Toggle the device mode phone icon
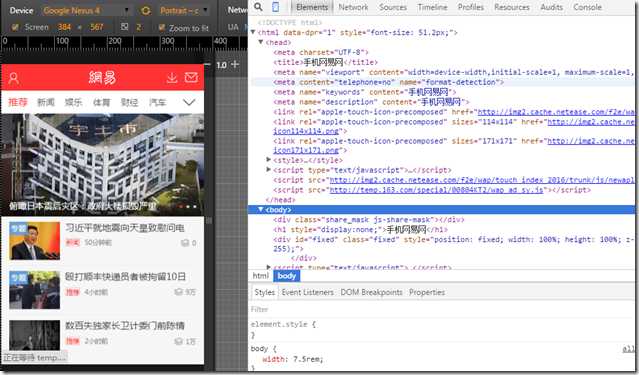This screenshot has height=375, width=639. tap(276, 7)
